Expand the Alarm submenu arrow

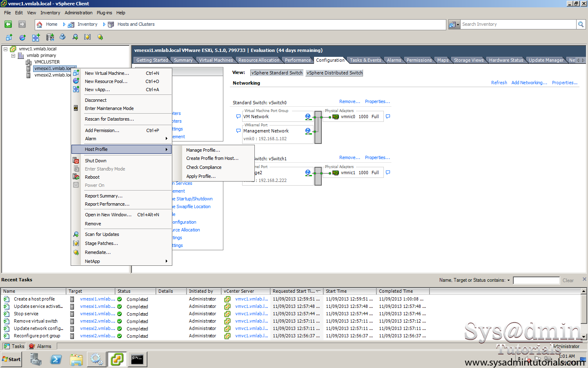pos(167,139)
